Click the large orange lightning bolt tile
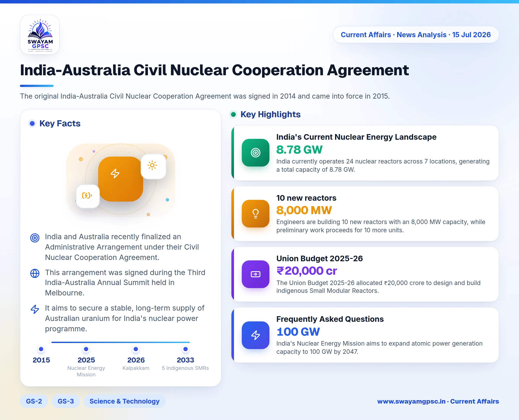The image size is (519, 420). (120, 179)
